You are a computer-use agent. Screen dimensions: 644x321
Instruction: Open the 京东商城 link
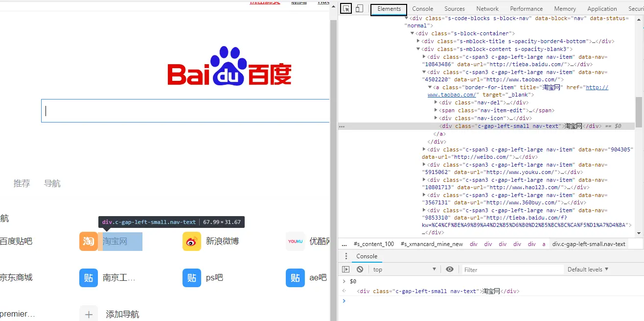coord(16,277)
